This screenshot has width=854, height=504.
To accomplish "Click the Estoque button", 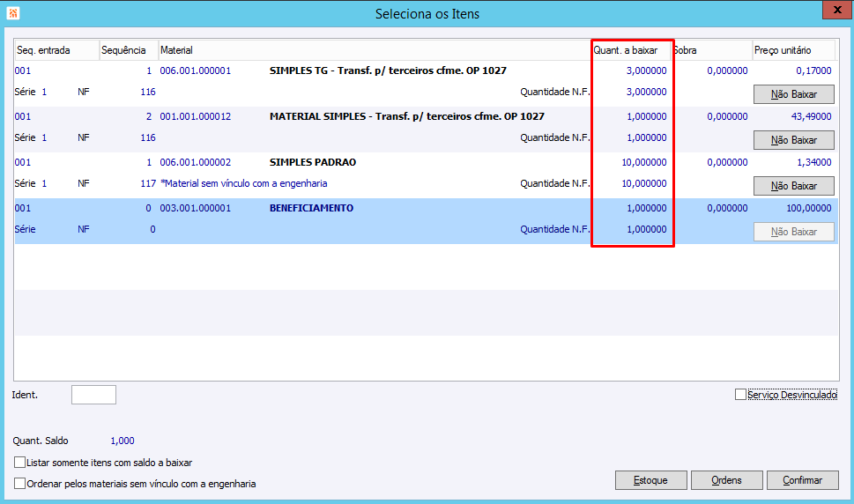I will coord(650,480).
